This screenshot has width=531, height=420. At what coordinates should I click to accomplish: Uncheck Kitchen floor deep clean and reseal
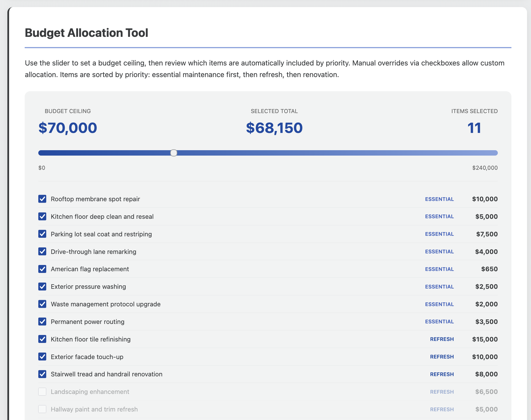click(x=42, y=217)
